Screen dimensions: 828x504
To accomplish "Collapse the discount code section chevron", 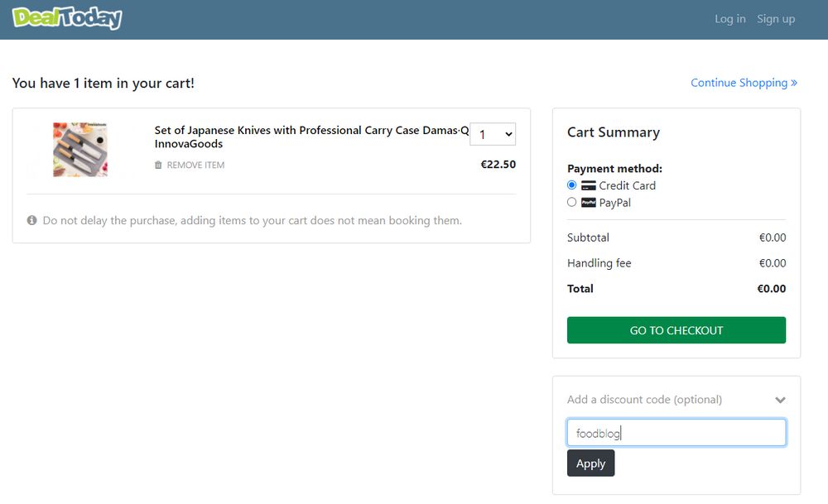I will click(x=780, y=400).
